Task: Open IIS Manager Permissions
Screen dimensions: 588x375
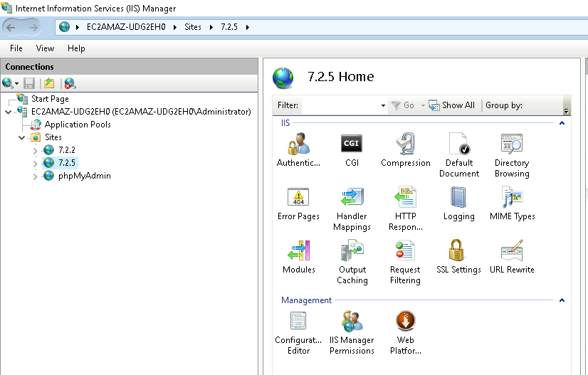Action: [352, 332]
